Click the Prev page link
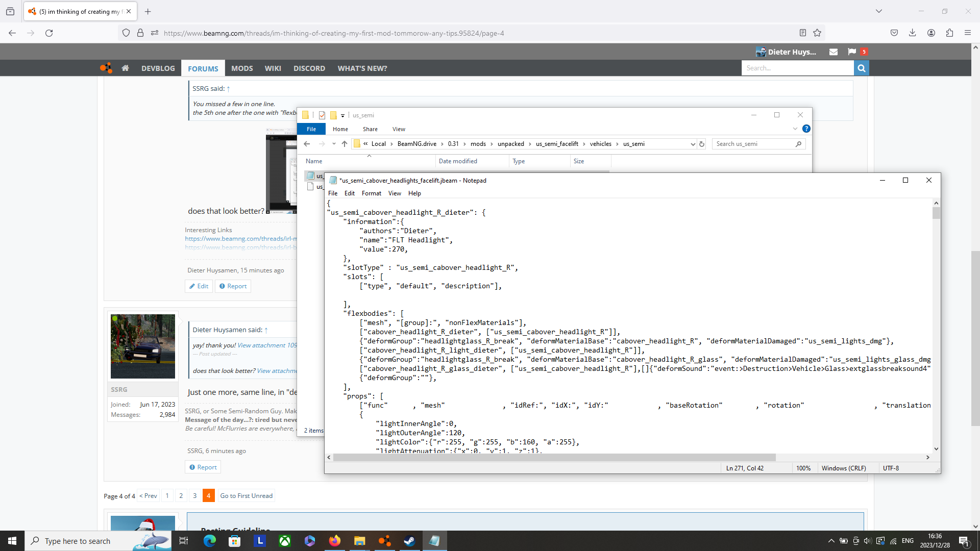The image size is (980, 551). click(x=148, y=496)
